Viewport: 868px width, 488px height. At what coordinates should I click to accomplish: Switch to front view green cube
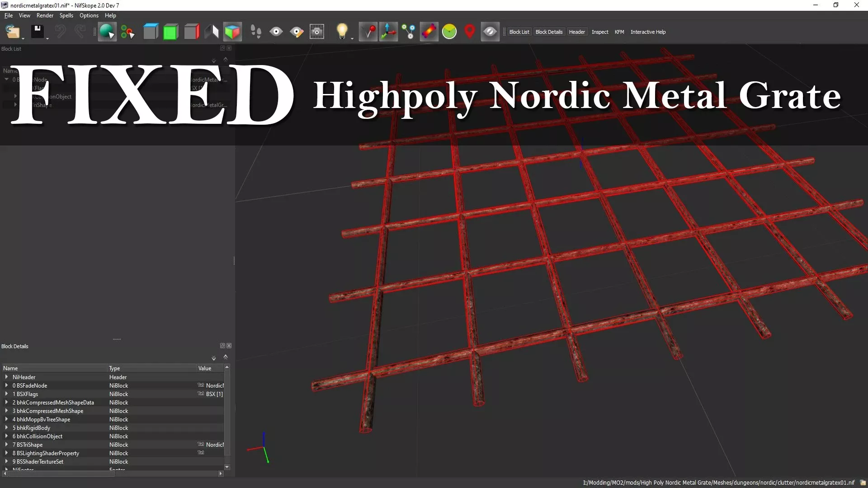170,32
